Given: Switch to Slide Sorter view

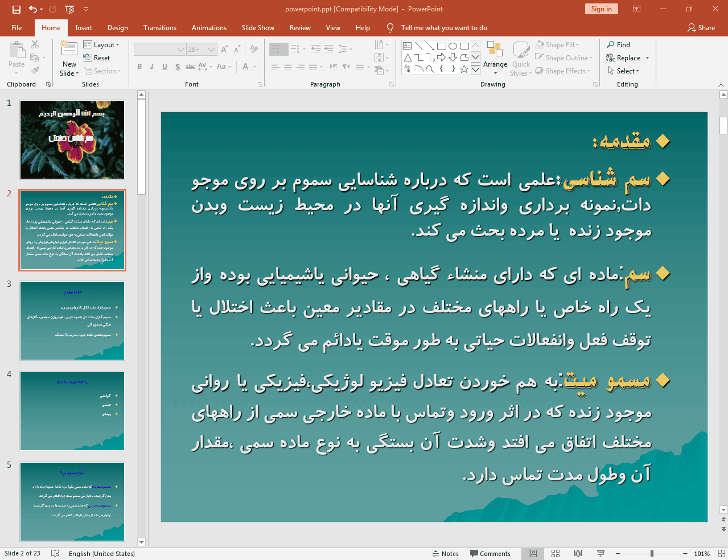Looking at the screenshot, I should tap(556, 554).
